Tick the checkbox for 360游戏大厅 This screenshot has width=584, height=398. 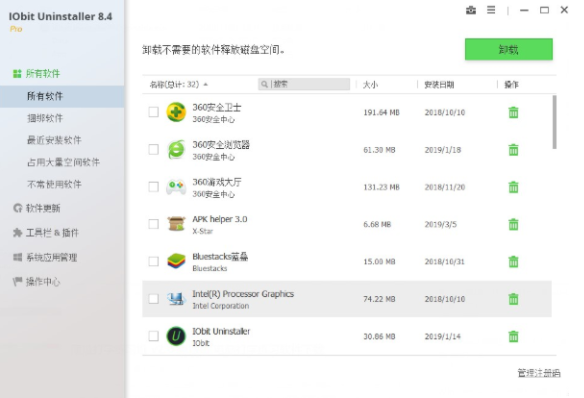153,187
